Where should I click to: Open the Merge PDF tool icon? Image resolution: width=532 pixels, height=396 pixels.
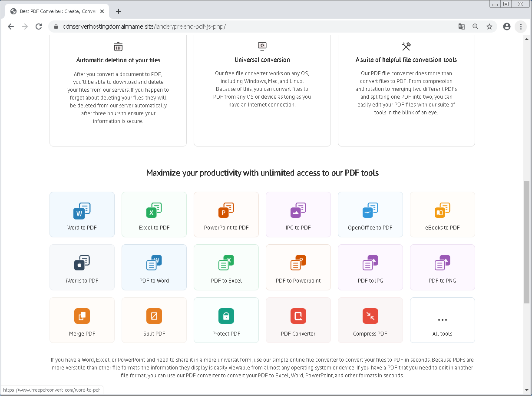[x=82, y=316]
